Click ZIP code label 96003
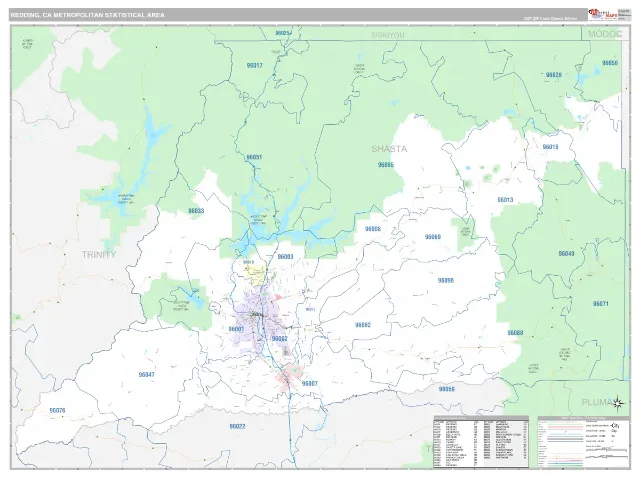 coord(285,257)
